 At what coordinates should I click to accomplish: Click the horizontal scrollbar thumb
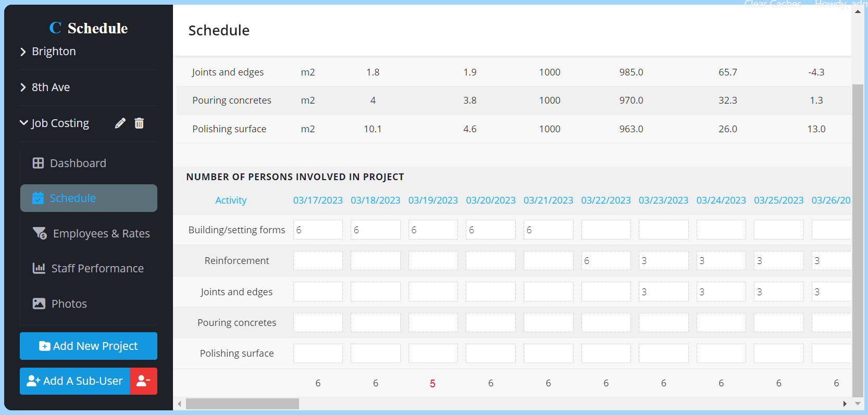click(x=242, y=404)
